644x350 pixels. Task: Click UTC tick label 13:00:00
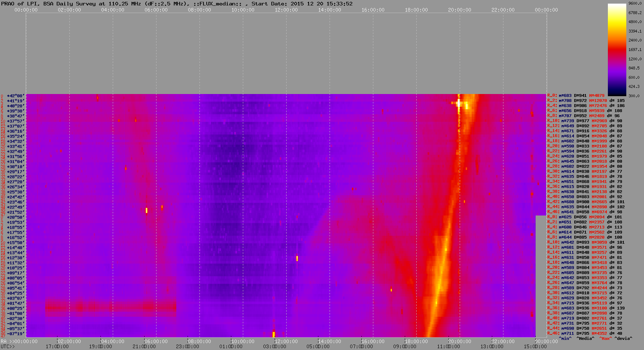tap(491, 347)
